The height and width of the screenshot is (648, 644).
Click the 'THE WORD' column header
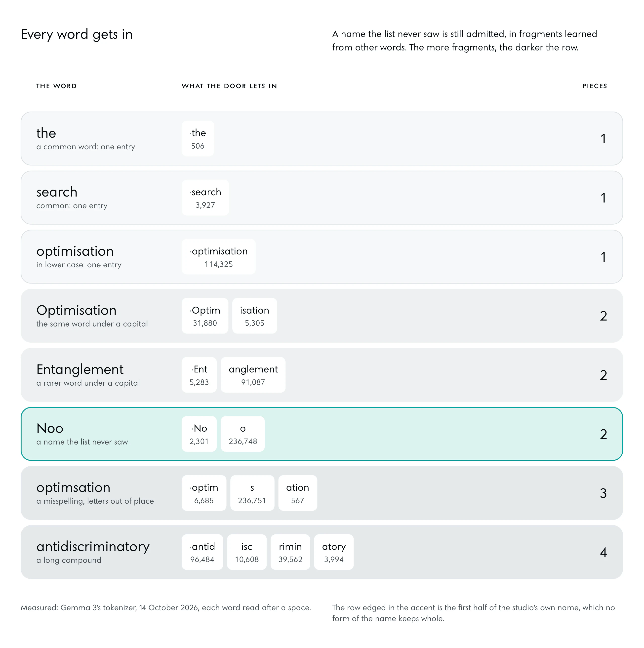56,86
